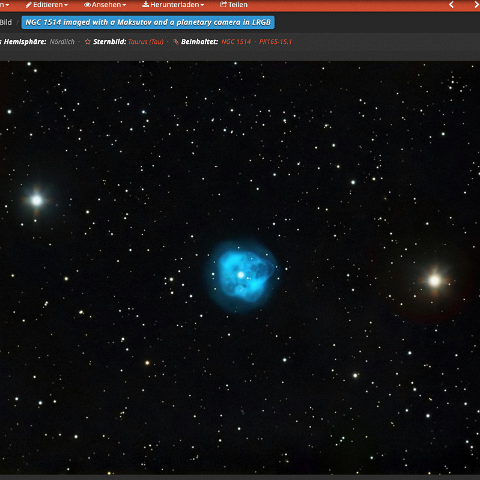Viewport: 480px width, 480px height.
Task: Open the PK165-15.1 object link
Action: point(275,42)
